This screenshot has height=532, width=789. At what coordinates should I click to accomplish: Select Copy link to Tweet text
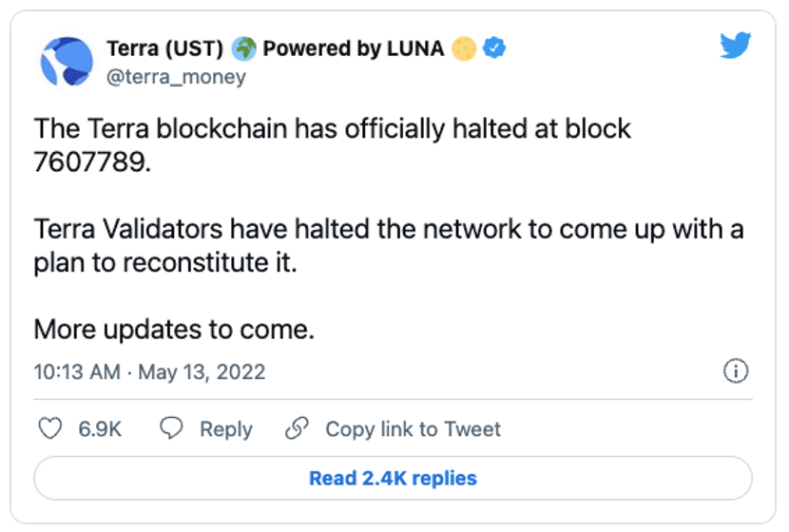coord(414,429)
